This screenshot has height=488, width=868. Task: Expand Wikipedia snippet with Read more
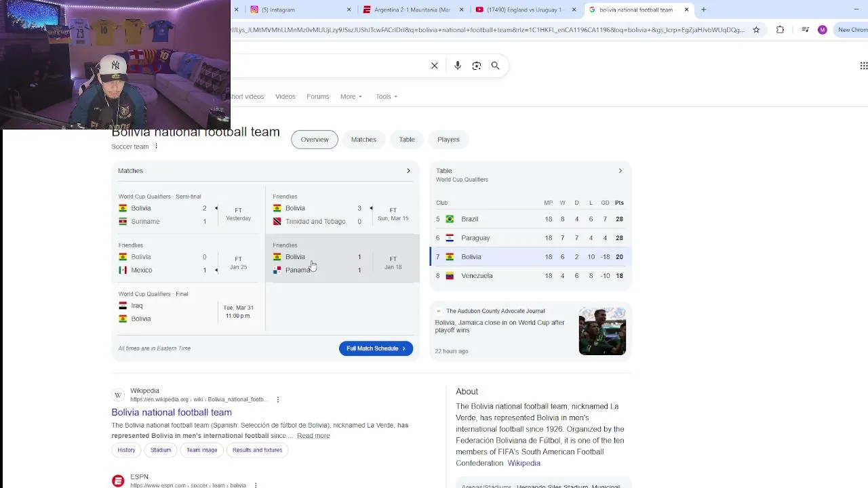pos(313,436)
